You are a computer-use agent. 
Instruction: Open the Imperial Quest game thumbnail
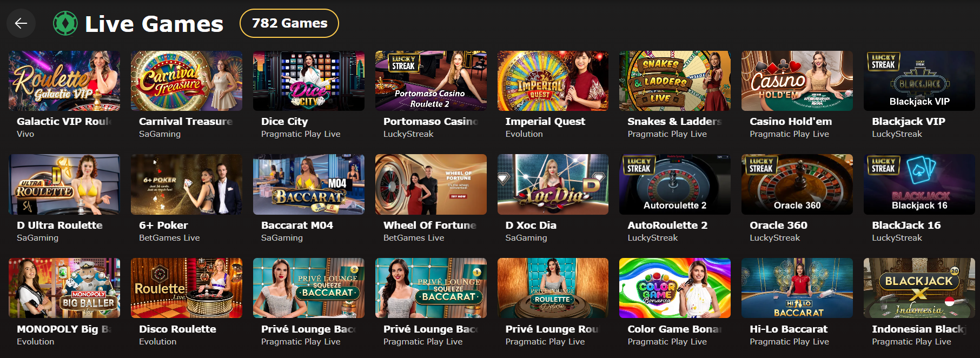pos(553,81)
